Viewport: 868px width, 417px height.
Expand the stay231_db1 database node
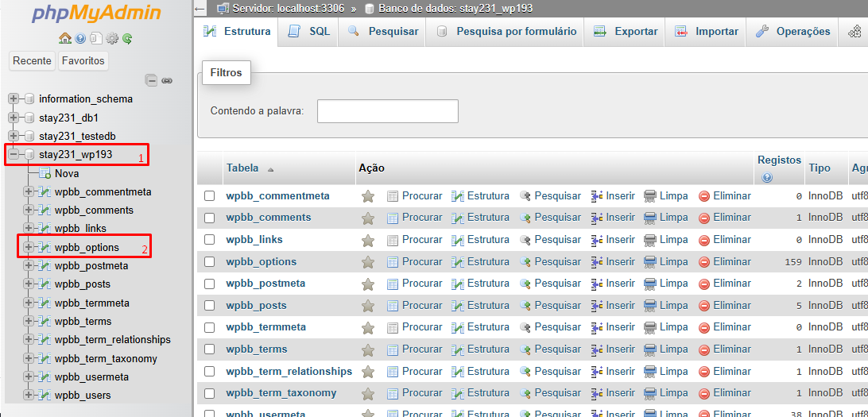tap(14, 118)
